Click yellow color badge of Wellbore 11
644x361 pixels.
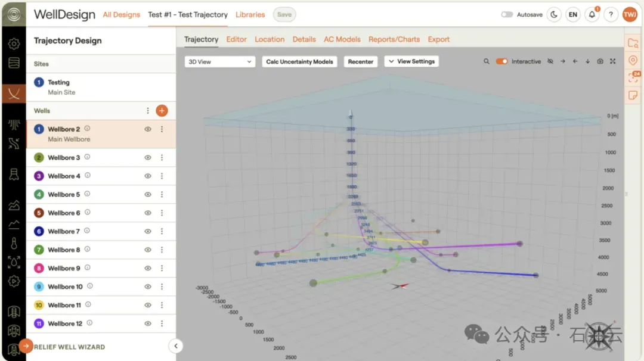tap(39, 305)
